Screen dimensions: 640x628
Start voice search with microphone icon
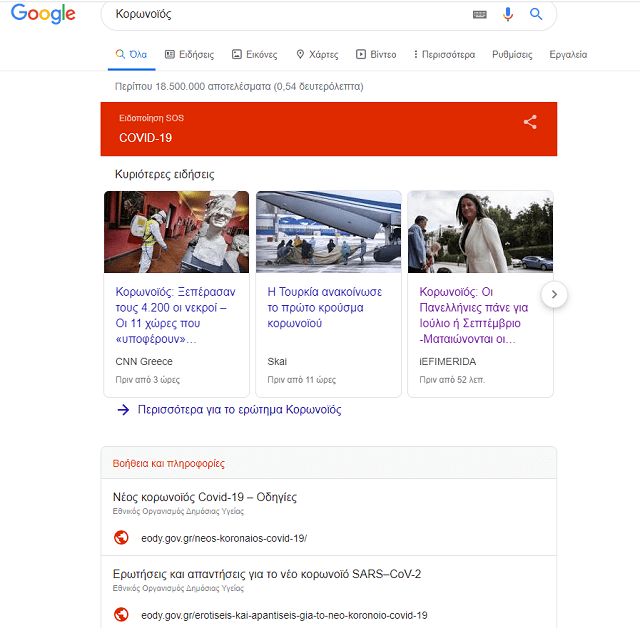(x=508, y=14)
